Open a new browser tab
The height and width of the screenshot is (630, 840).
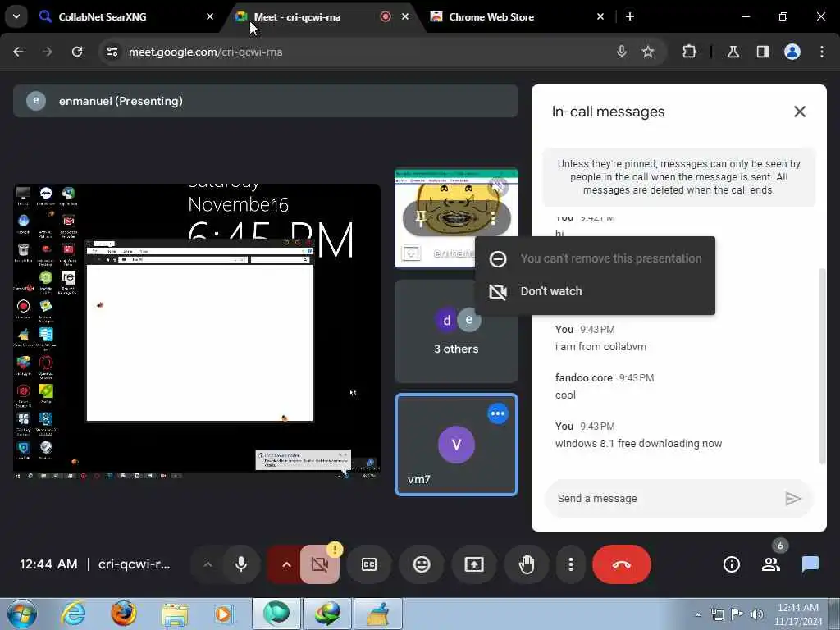(630, 16)
